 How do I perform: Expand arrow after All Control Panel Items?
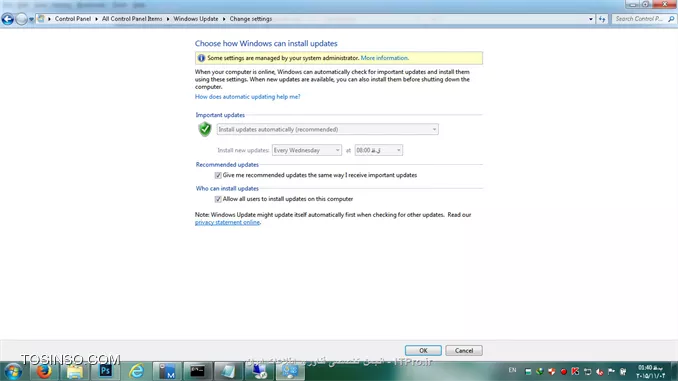(168, 19)
